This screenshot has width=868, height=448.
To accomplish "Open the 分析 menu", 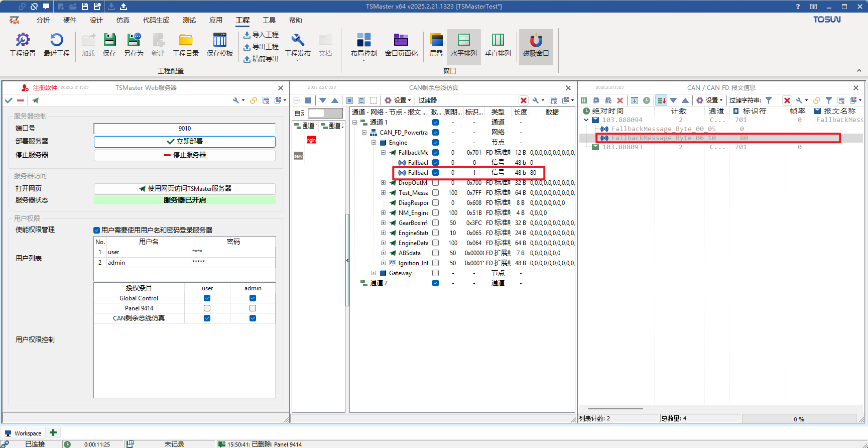I will 43,20.
